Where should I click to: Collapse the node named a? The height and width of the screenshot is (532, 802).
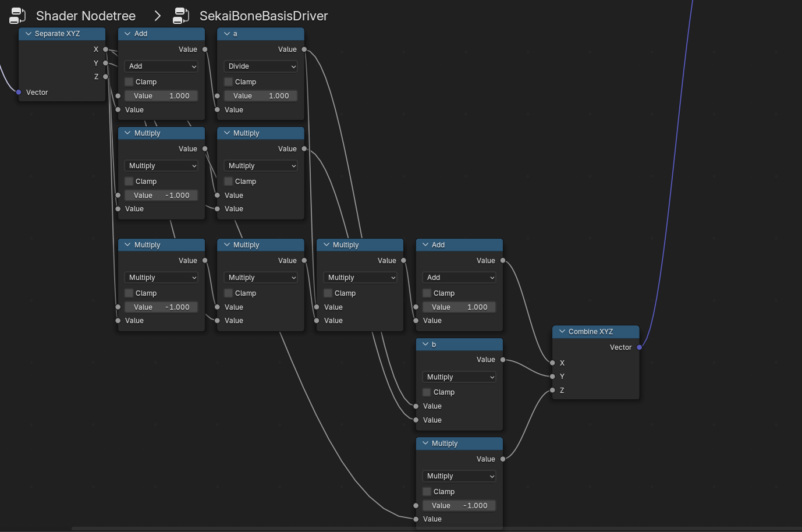227,34
